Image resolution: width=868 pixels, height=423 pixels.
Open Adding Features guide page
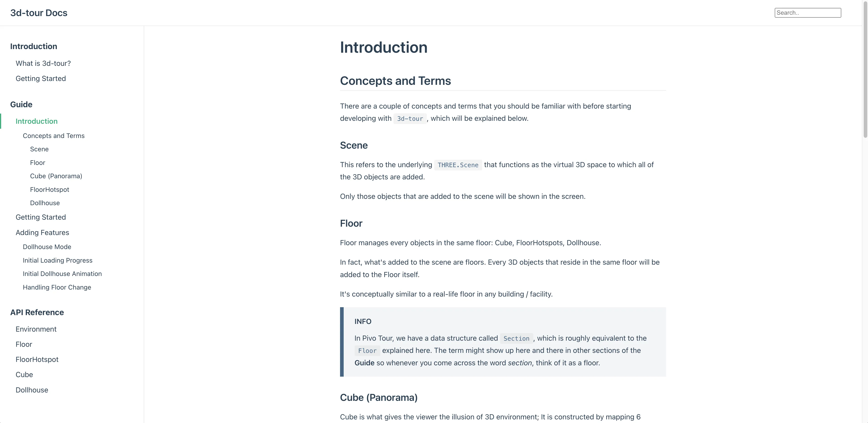click(42, 232)
